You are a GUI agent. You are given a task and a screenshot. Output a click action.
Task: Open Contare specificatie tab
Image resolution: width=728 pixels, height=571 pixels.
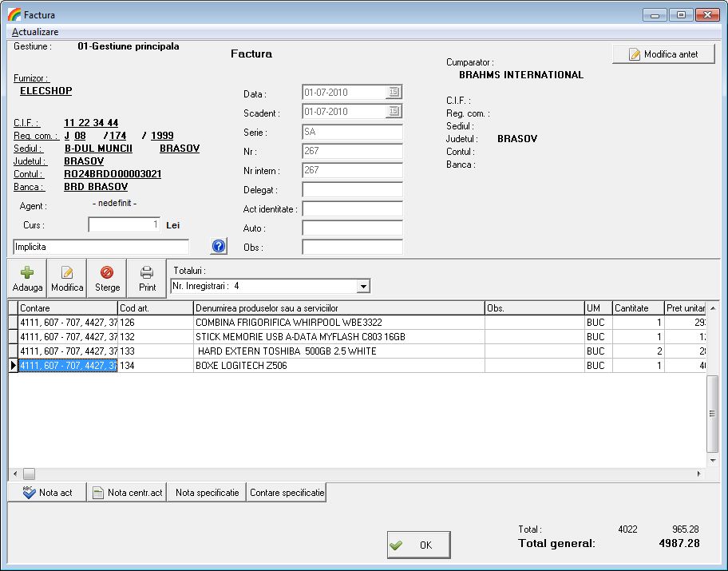point(287,493)
